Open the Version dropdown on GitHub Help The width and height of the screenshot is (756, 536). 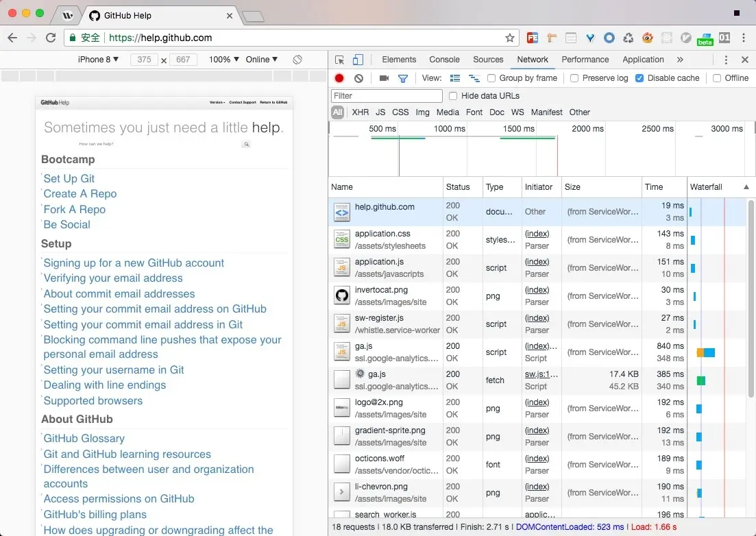217,102
